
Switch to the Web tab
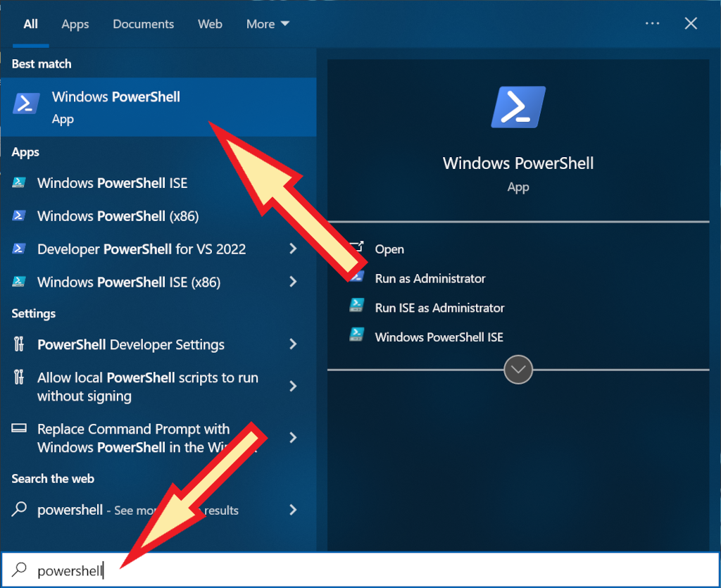pos(210,24)
